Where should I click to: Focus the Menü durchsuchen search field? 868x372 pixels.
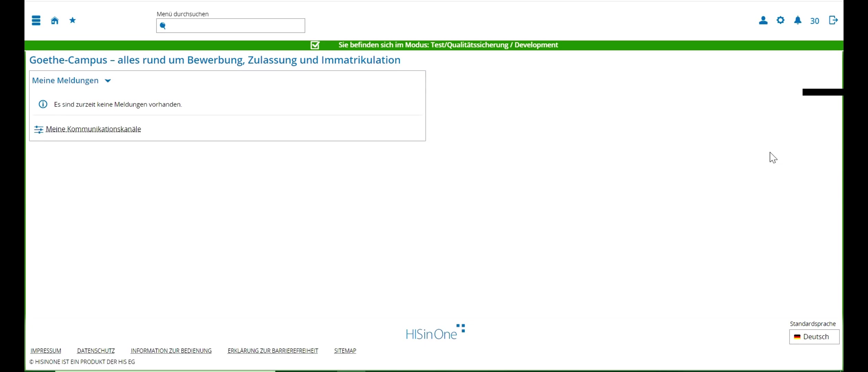point(231,26)
